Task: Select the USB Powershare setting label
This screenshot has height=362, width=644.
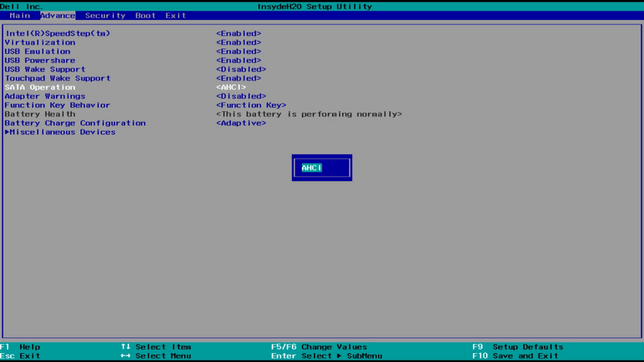Action: pyautogui.click(x=40, y=61)
